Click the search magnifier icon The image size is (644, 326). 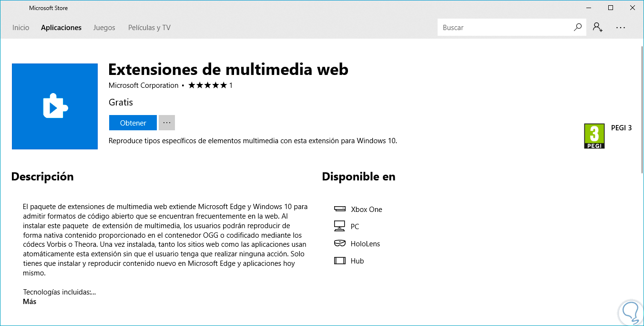[577, 27]
